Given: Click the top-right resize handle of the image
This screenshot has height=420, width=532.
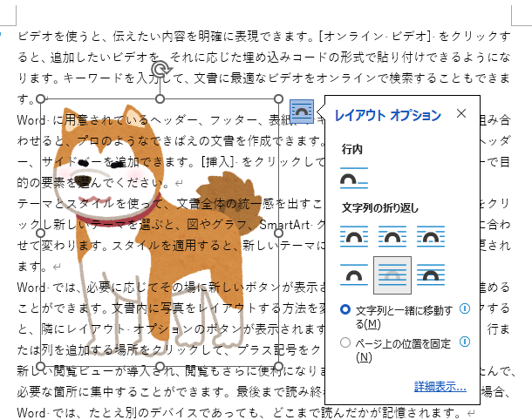Looking at the screenshot, I should [x=278, y=99].
